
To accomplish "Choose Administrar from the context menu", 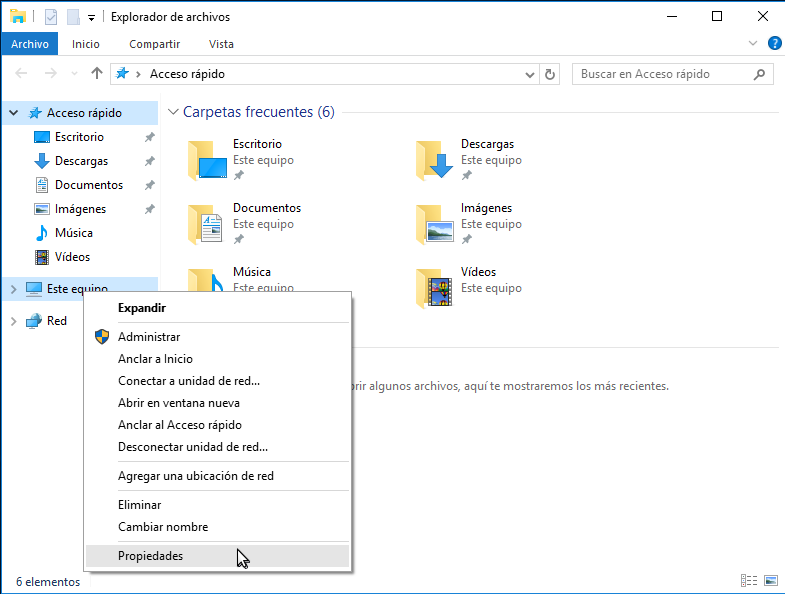I will pyautogui.click(x=217, y=337).
